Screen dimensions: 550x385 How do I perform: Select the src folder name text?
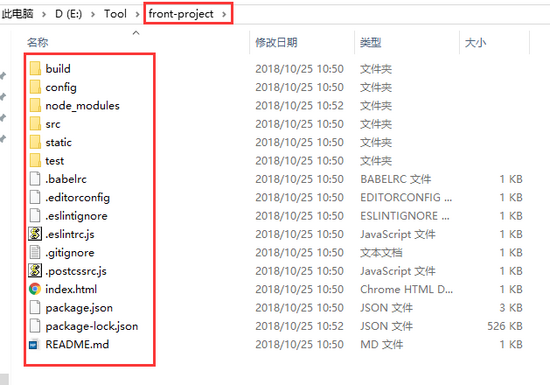[x=53, y=124]
